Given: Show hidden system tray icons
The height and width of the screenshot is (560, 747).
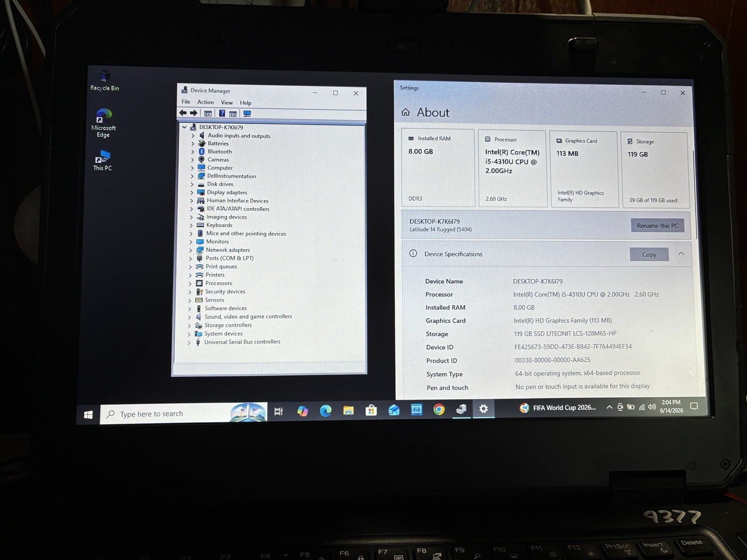Looking at the screenshot, I should (609, 407).
